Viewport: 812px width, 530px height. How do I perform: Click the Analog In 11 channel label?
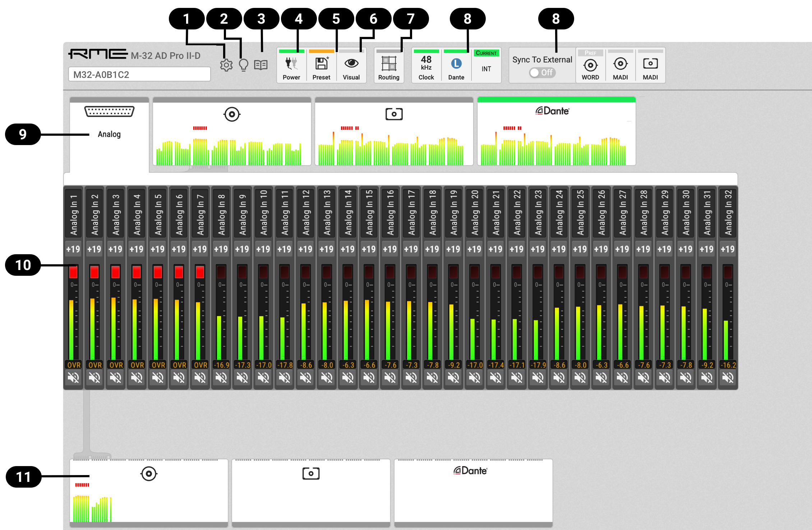(x=285, y=213)
